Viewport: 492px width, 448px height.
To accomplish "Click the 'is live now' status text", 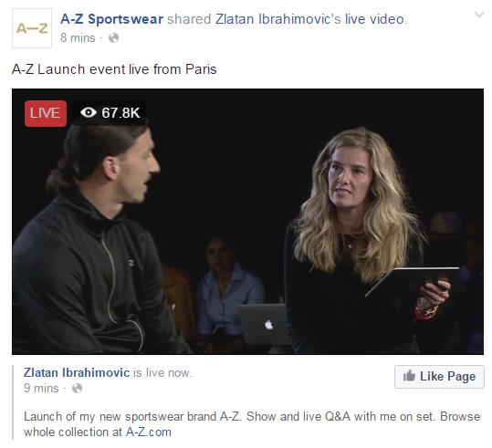I will tap(163, 372).
